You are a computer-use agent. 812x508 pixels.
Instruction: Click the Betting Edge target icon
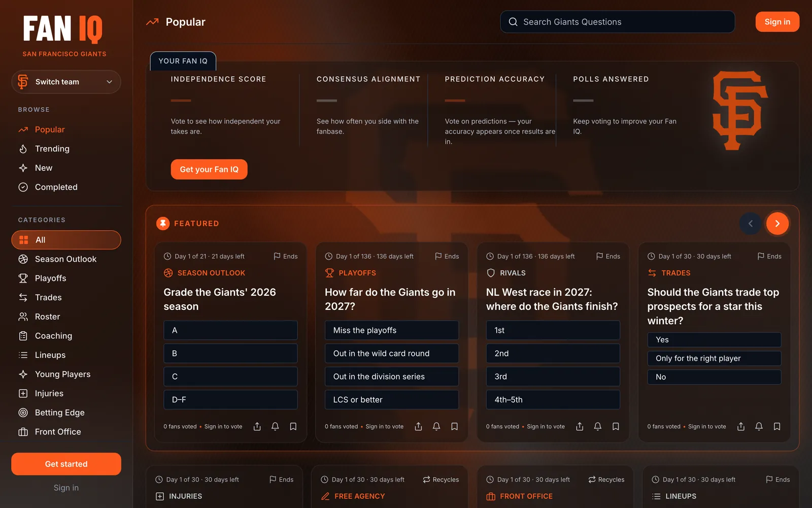[23, 412]
